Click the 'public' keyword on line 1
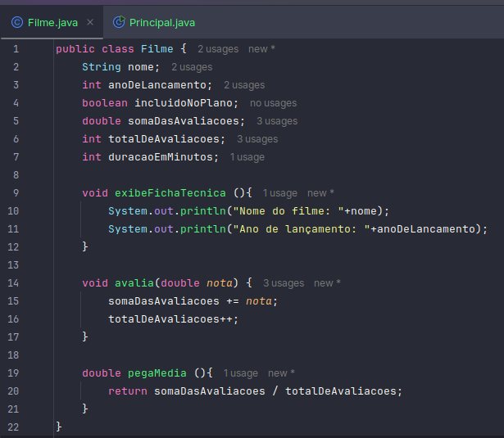504x438 pixels. [75, 49]
